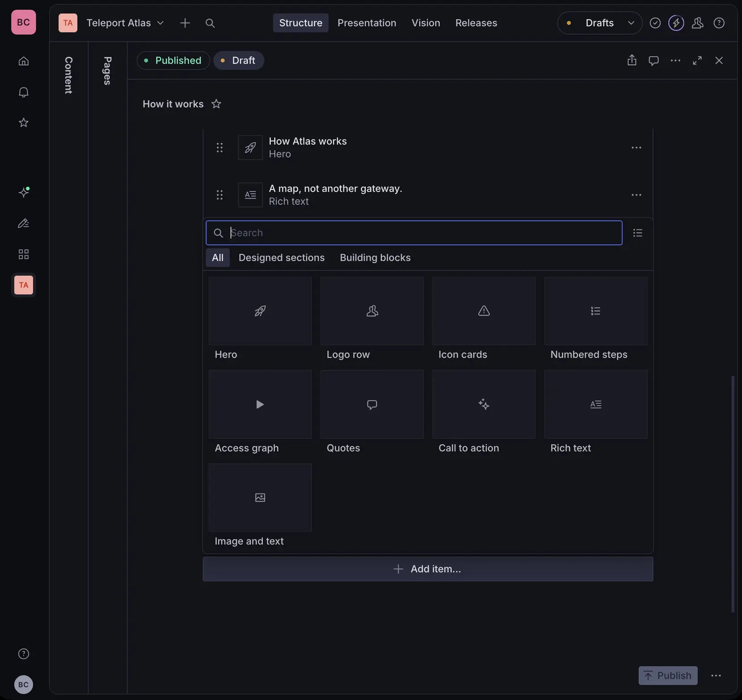
Task: Open options menu for How Atlas works item
Action: click(636, 148)
